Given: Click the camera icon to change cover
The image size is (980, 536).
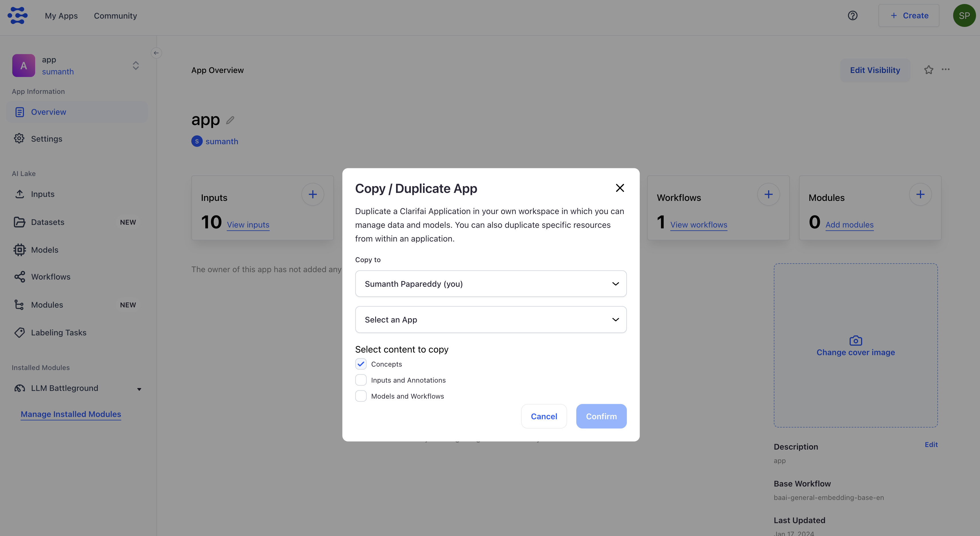Looking at the screenshot, I should (x=856, y=340).
